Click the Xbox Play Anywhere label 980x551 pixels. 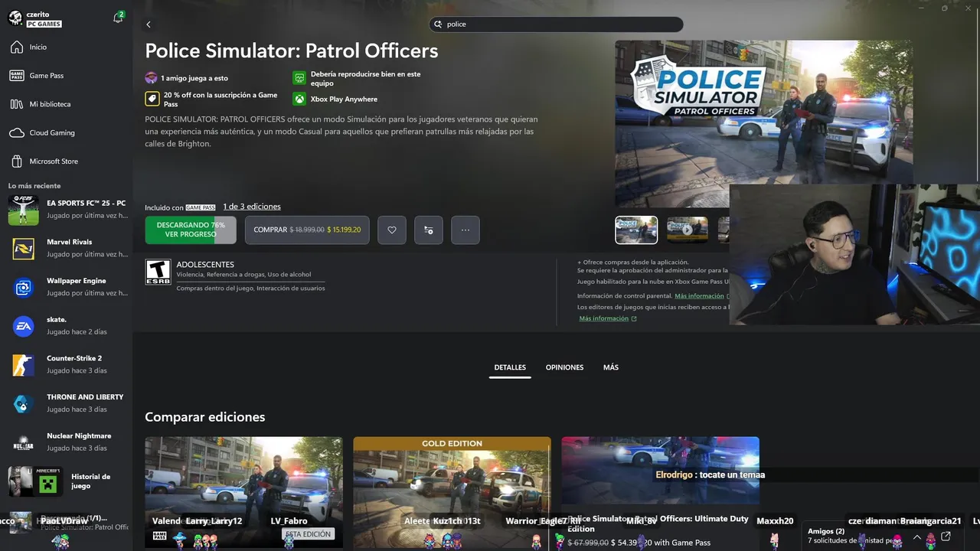344,99
